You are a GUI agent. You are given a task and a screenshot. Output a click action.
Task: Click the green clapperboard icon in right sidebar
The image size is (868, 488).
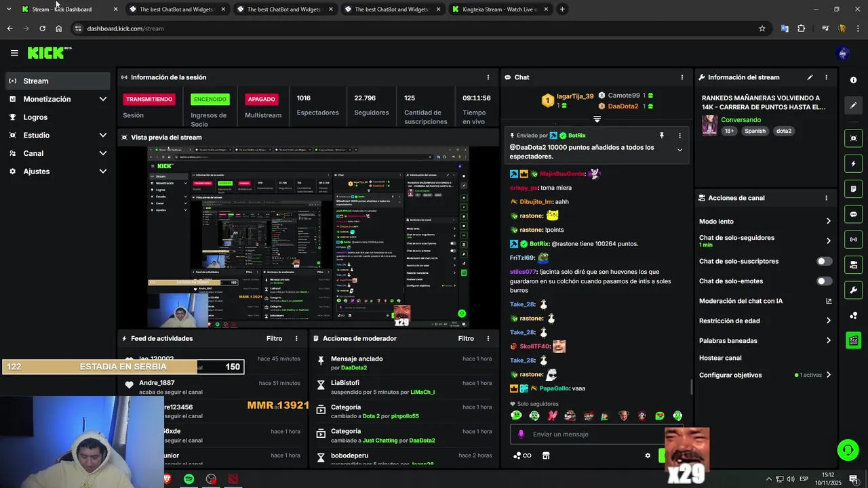(853, 340)
